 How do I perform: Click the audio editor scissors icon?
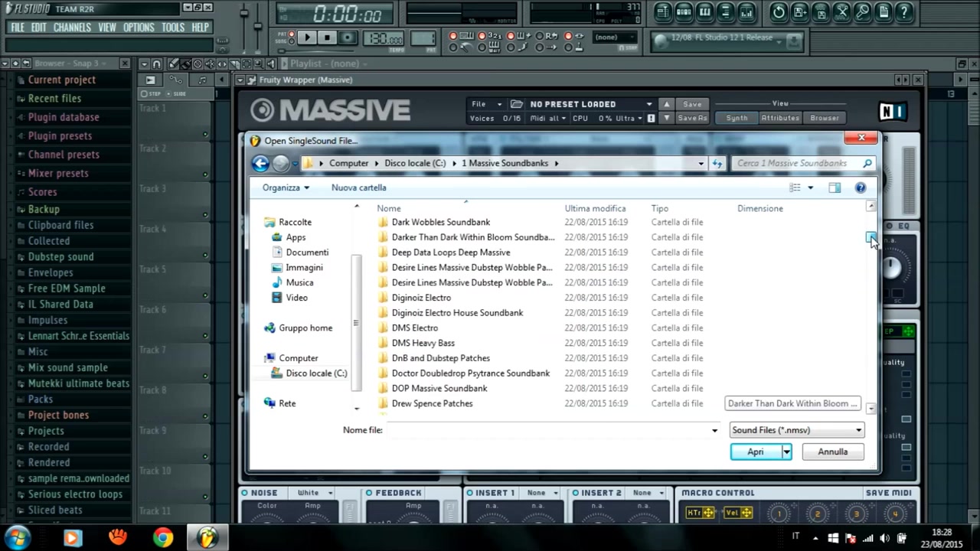coord(841,11)
